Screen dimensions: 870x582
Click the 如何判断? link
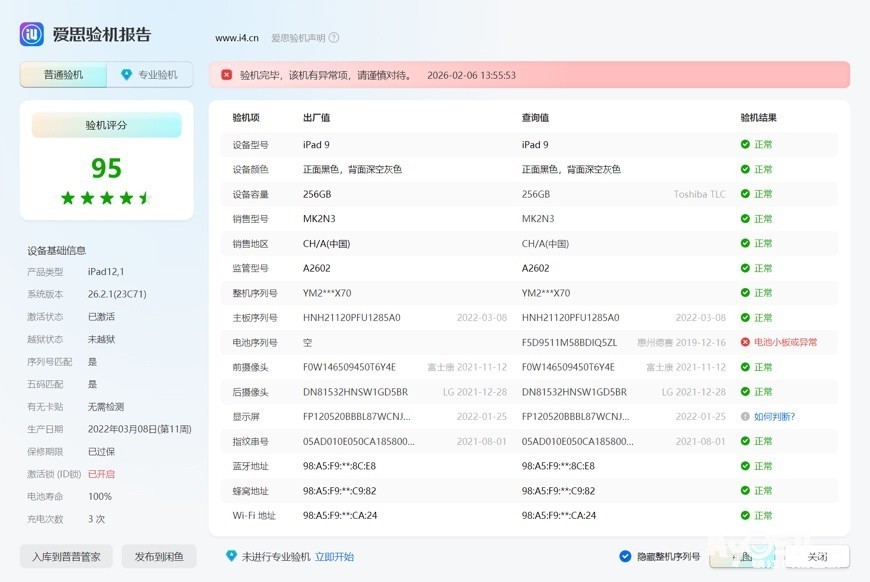[774, 417]
